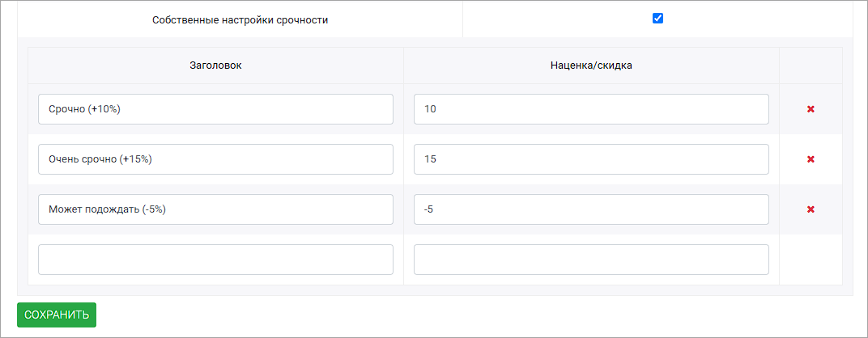This screenshot has height=338, width=868.
Task: Click the СОХРАНИТЬ button
Action: [x=57, y=315]
